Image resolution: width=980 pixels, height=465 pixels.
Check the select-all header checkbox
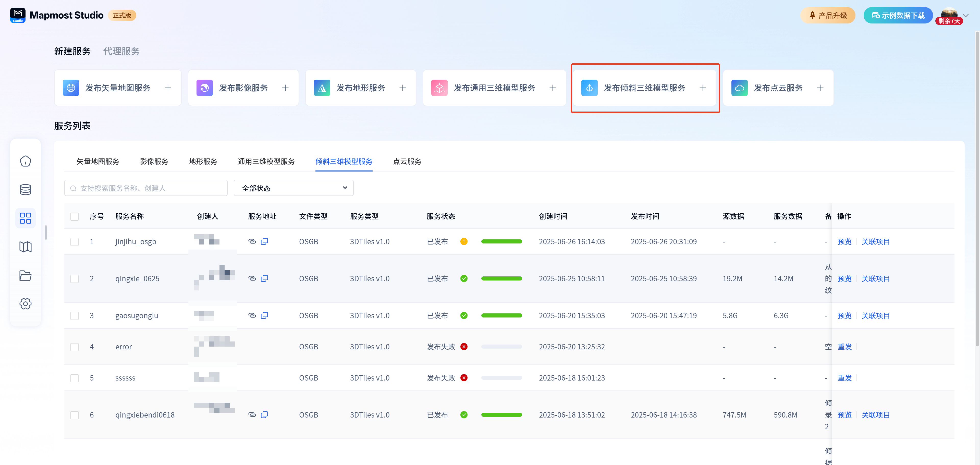pyautogui.click(x=75, y=216)
